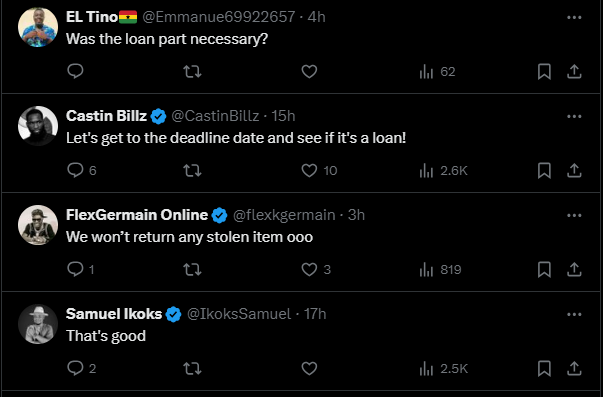Share the FlexGermain Online tweet
603x397 pixels.
click(x=574, y=269)
